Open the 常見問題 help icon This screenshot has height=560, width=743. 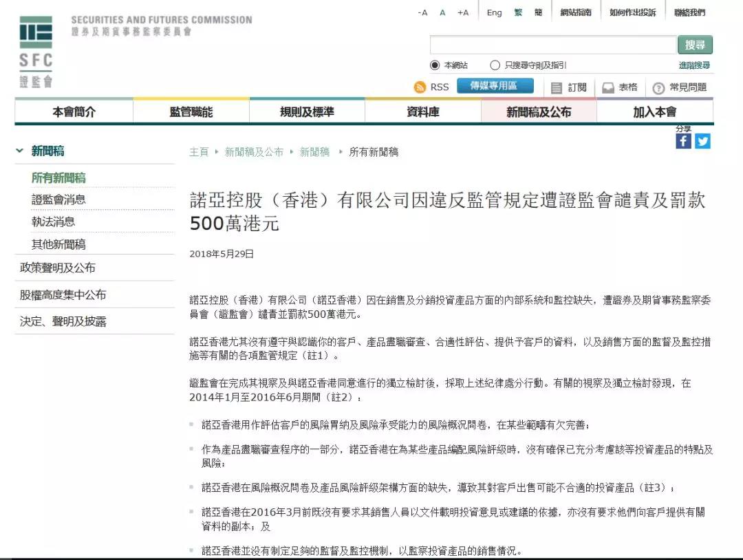(x=658, y=87)
